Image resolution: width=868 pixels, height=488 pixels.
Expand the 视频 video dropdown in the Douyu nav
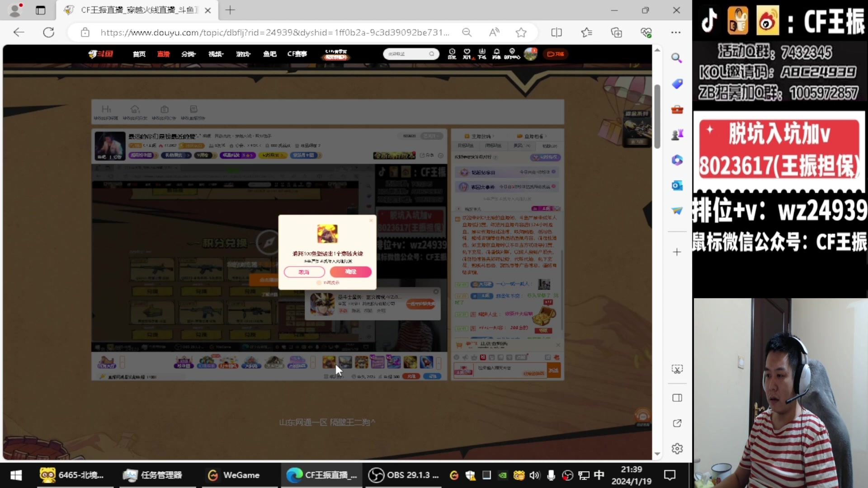click(216, 54)
